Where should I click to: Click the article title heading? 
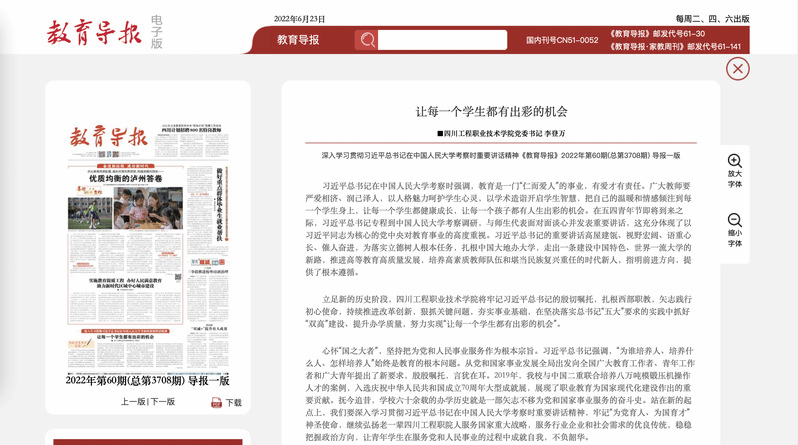[x=498, y=110]
